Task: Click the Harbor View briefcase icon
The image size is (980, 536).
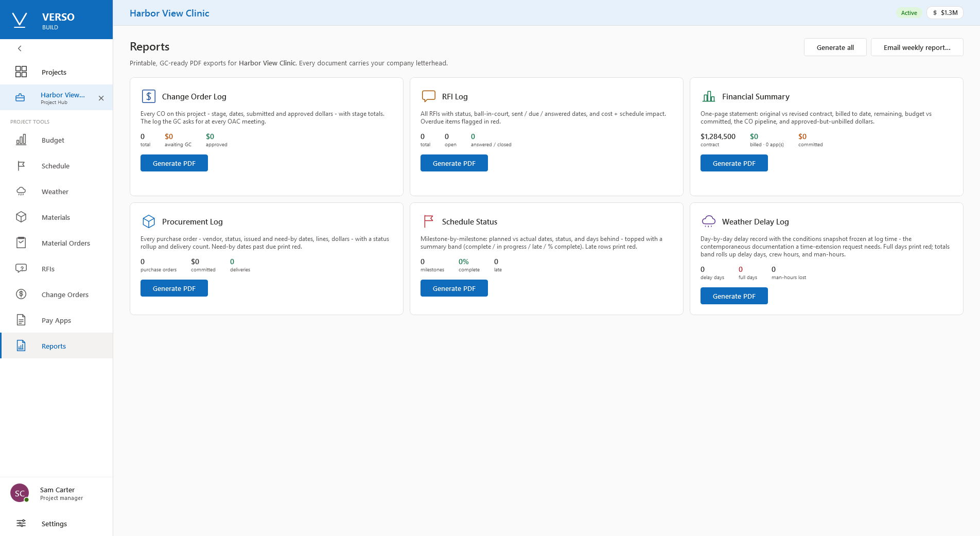Action: (20, 98)
